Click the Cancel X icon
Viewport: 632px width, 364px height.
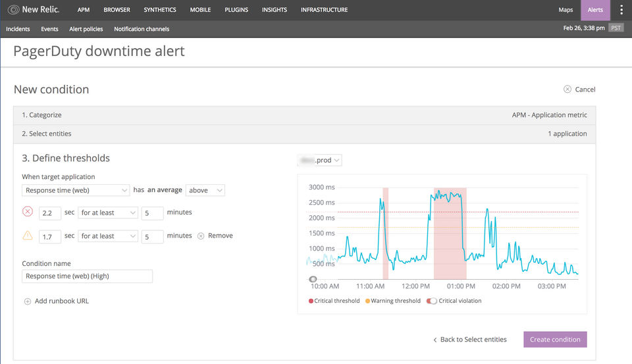pyautogui.click(x=567, y=89)
